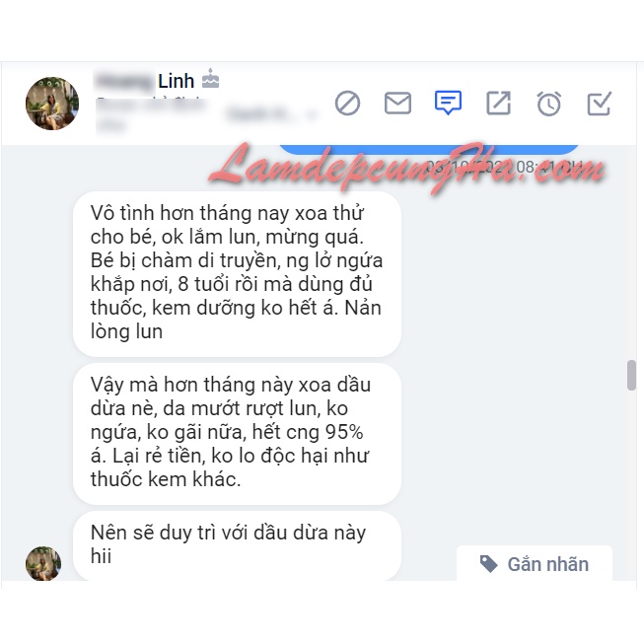Open the envelope mail icon
The width and height of the screenshot is (644, 644).
[x=397, y=104]
